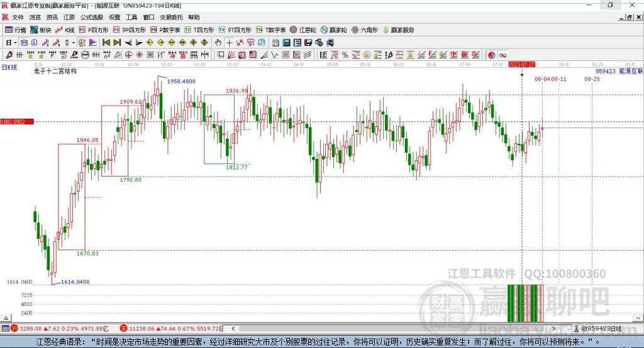
Task: Open the 交易委托 menu
Action: (x=171, y=17)
